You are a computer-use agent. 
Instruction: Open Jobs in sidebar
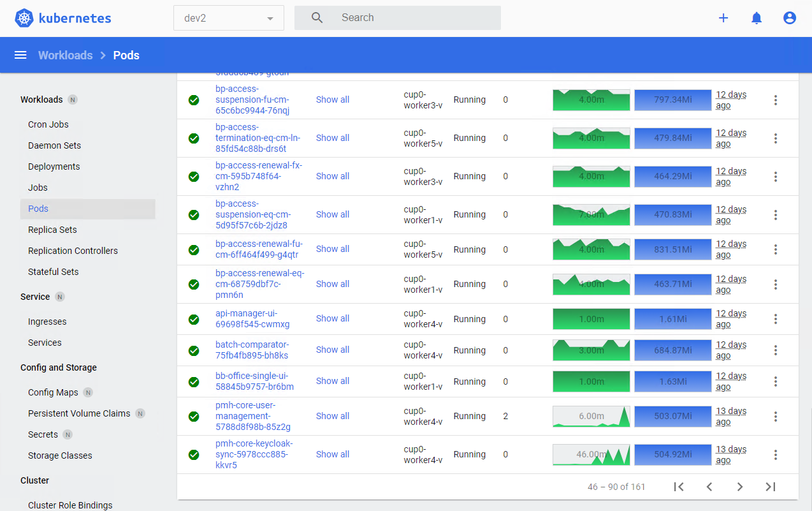coord(38,188)
